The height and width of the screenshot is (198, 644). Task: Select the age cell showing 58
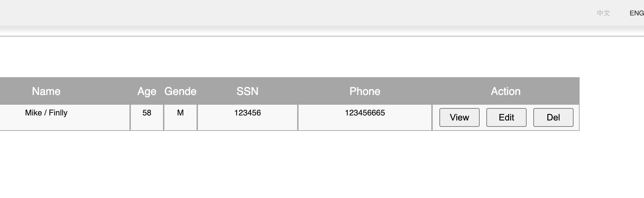tap(147, 117)
